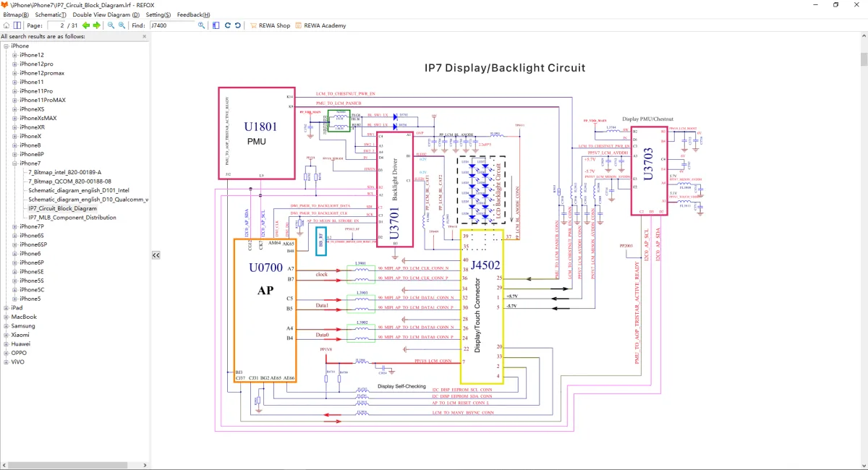Open IP7_MLB_Component_Distribution
The width and height of the screenshot is (868, 470).
(x=72, y=218)
